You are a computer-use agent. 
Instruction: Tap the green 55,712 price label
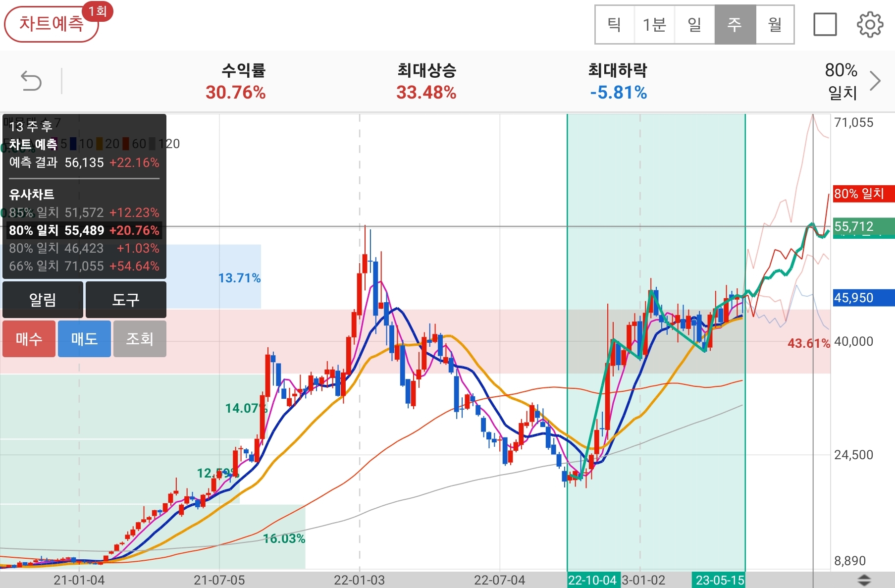click(863, 227)
